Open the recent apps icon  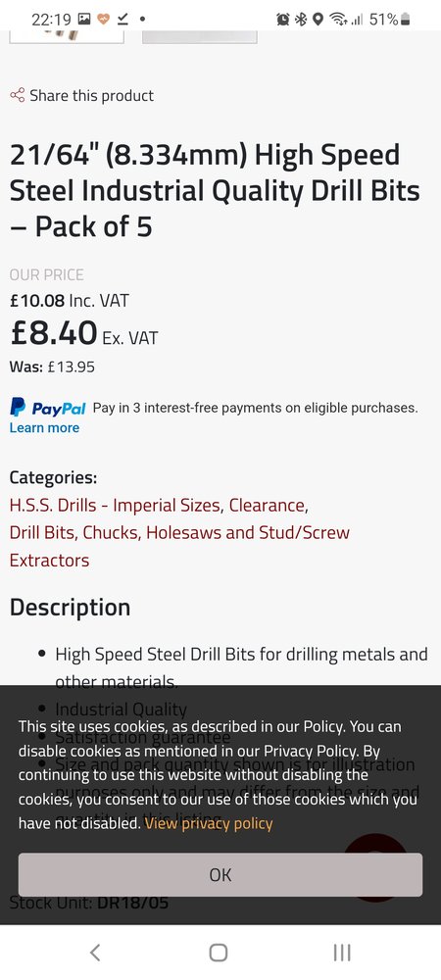coord(342,953)
